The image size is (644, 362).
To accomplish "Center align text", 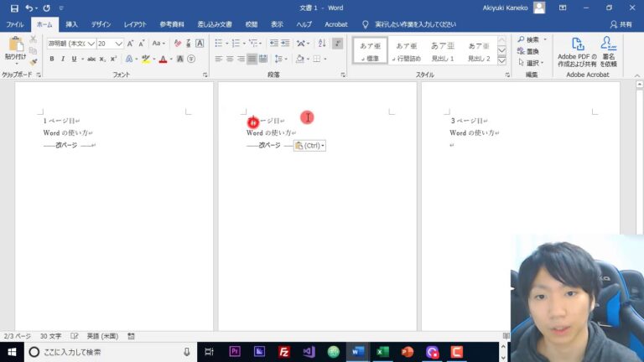I will (230, 59).
